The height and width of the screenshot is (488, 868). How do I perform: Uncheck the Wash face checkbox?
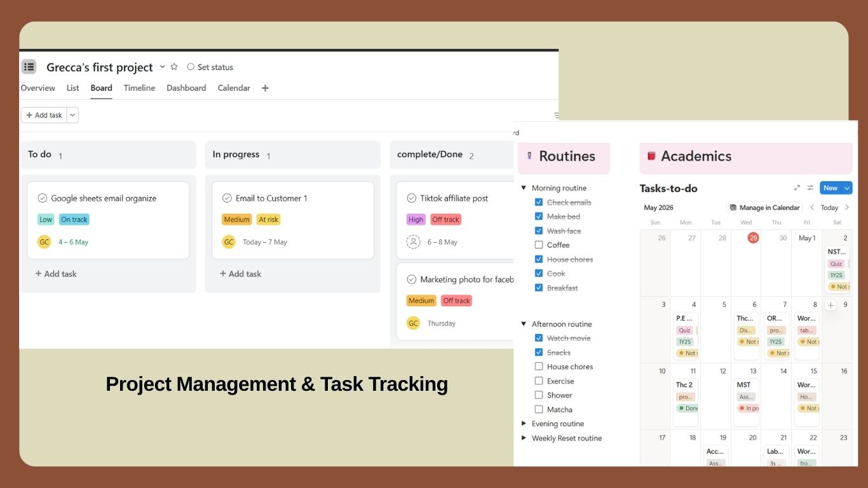[539, 231]
